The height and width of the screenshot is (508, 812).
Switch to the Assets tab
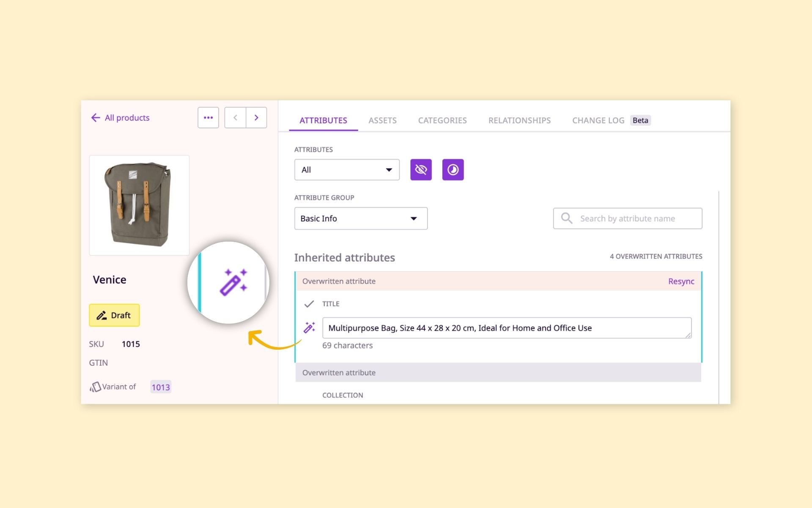tap(382, 120)
